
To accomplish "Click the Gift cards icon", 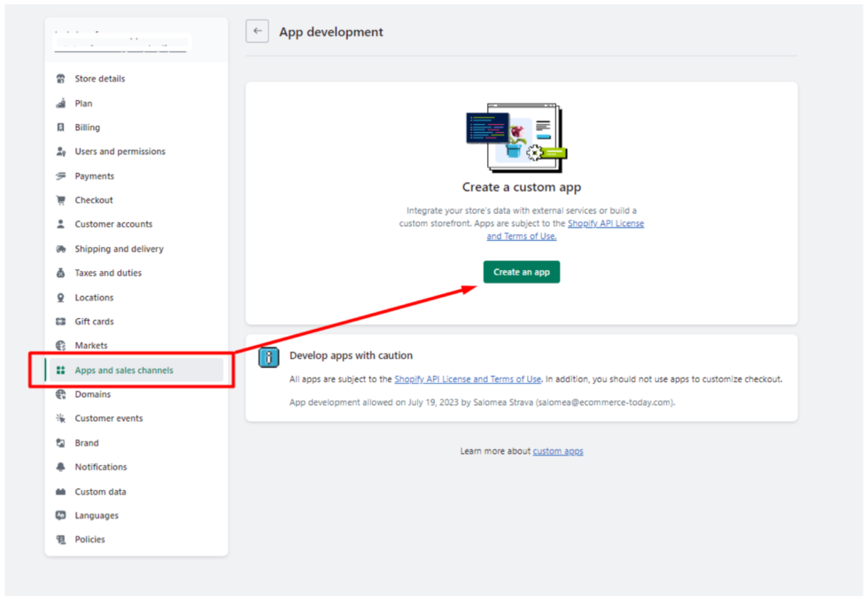I will pyautogui.click(x=58, y=321).
